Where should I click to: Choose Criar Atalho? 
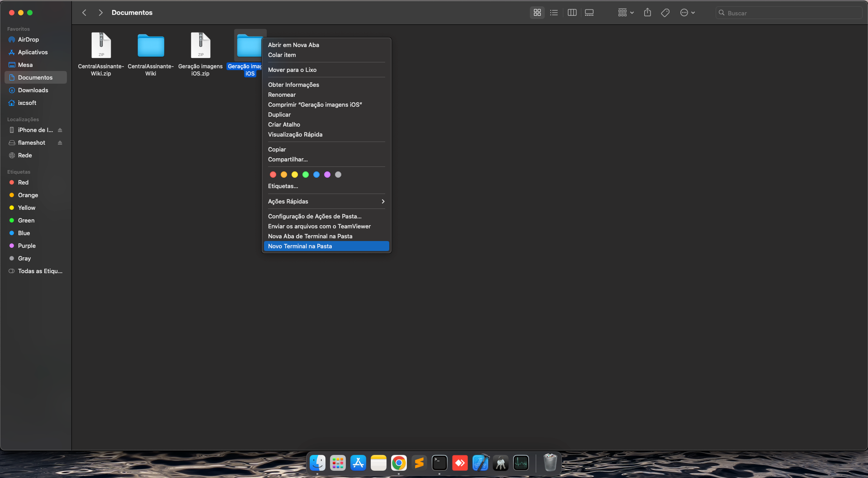(x=326, y=125)
